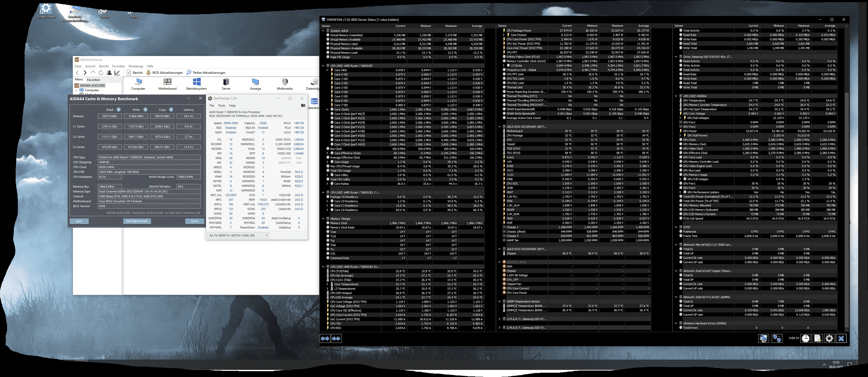
Task: Click Memory Read value 58774 MB/s field
Action: point(110,116)
